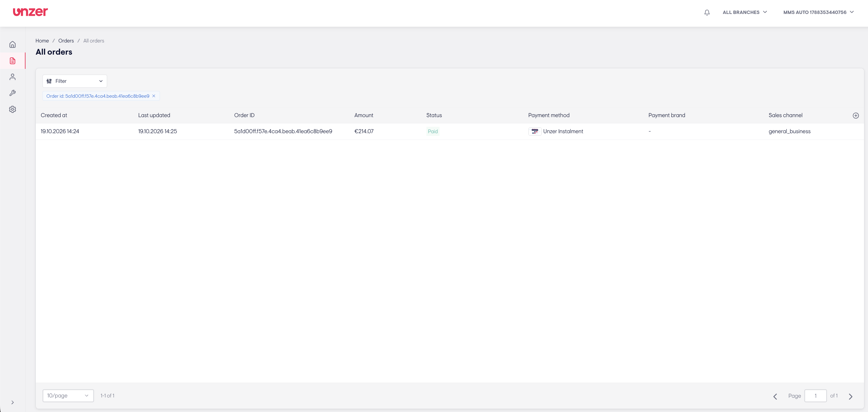Open the Customers person icon in sidebar
Screen dimensions: 868x412
pyautogui.click(x=12, y=77)
